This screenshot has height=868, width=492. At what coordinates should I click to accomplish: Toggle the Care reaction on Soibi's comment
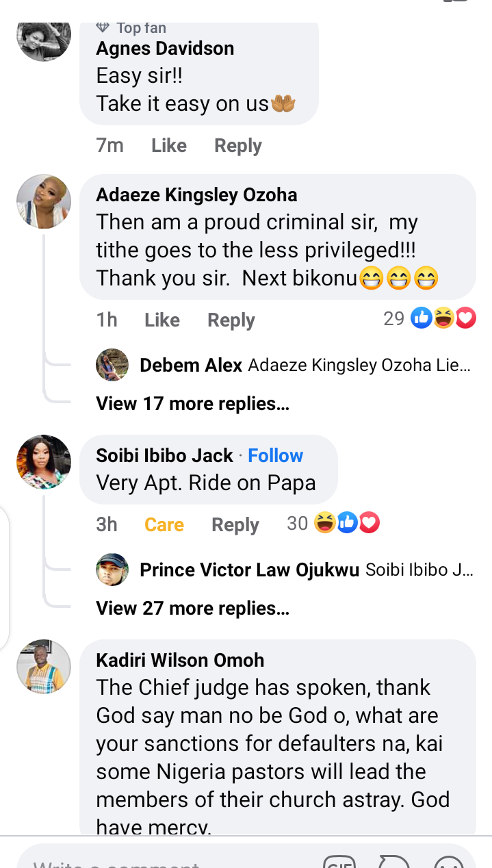tap(164, 524)
